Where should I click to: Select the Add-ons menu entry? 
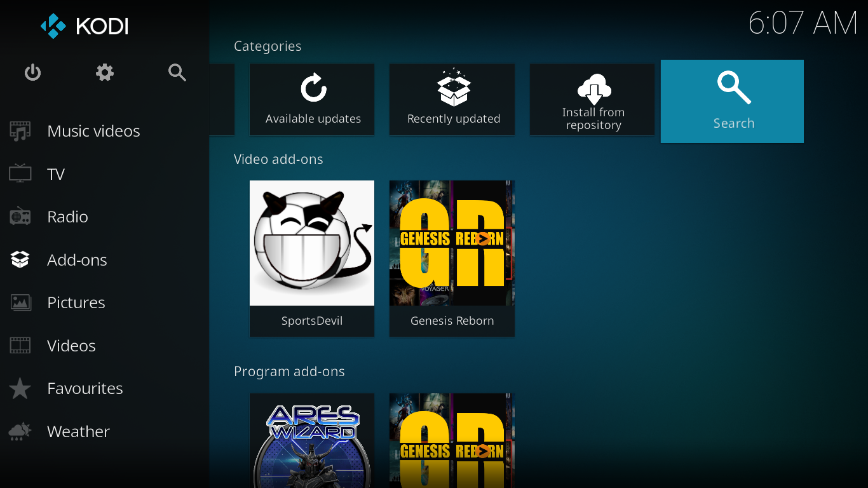point(77,260)
